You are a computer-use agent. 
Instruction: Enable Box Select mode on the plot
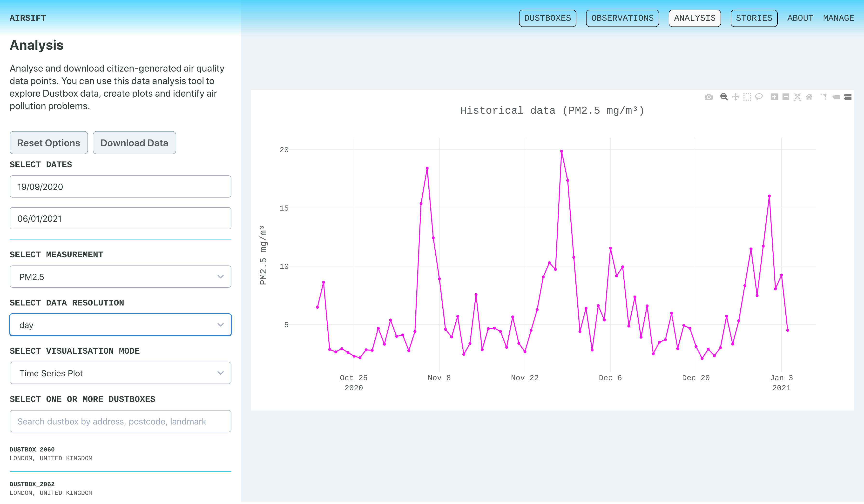pyautogui.click(x=747, y=97)
